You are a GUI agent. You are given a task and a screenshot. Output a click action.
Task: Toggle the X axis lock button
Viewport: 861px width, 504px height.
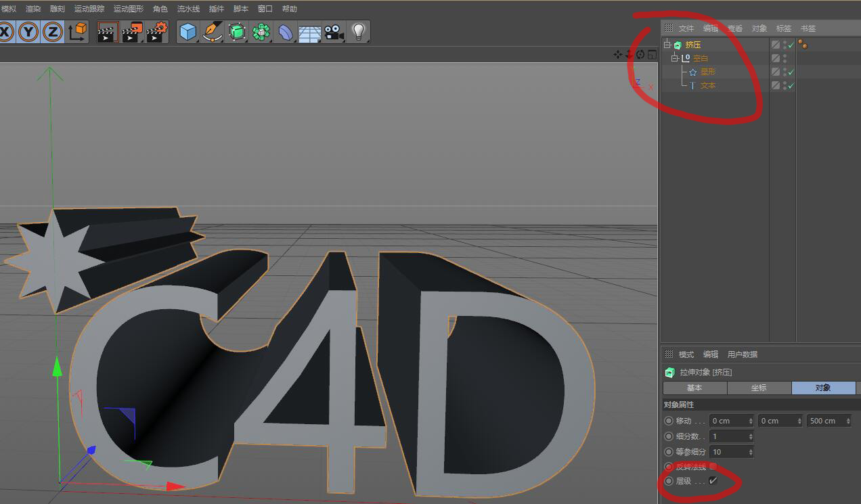click(5, 32)
